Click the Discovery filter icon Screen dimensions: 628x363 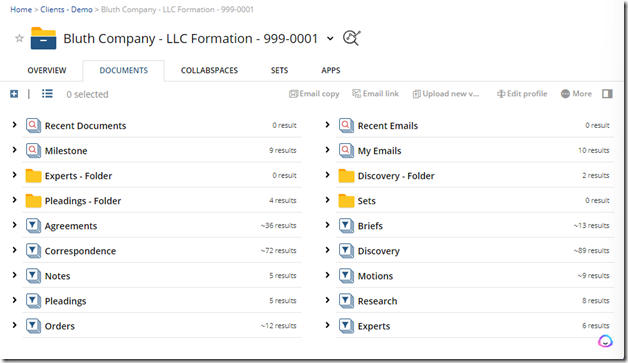tap(346, 251)
